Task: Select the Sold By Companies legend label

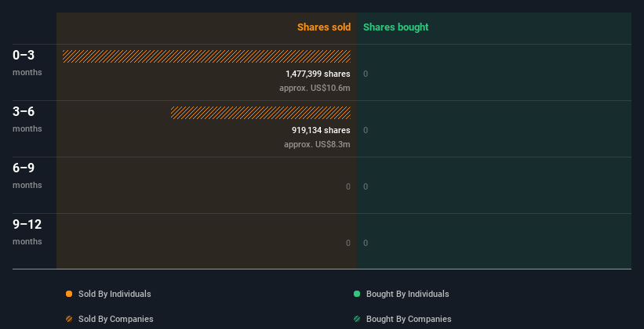Action: pos(116,319)
